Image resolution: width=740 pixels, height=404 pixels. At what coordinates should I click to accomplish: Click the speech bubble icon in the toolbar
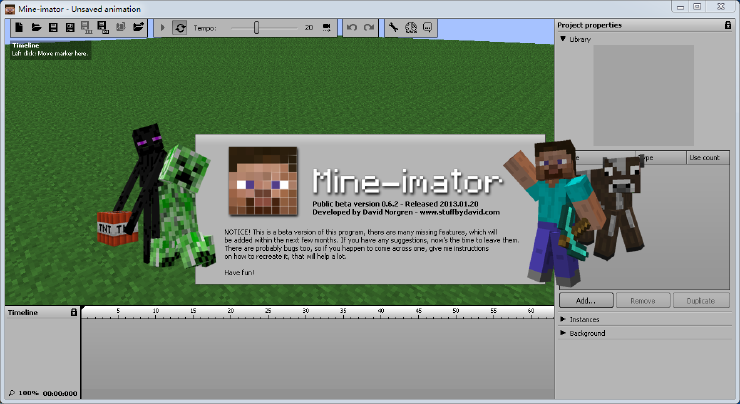[x=428, y=28]
